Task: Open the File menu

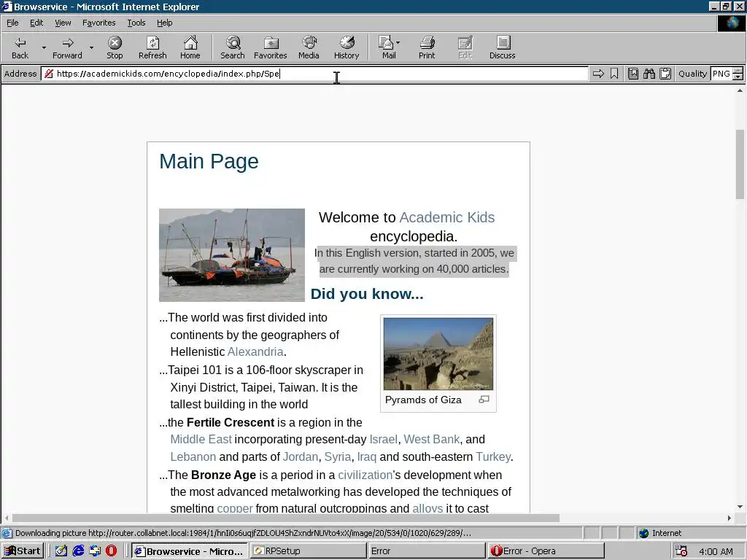Action: pos(12,23)
